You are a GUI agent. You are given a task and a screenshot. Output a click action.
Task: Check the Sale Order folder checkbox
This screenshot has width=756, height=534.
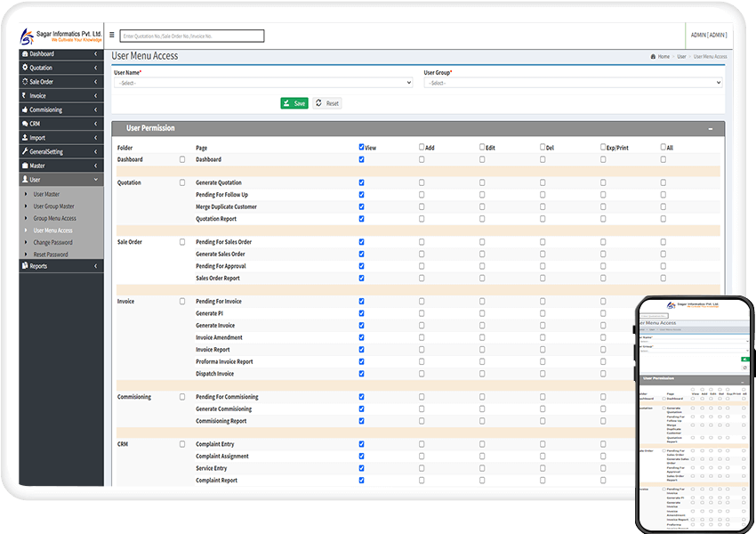(182, 242)
